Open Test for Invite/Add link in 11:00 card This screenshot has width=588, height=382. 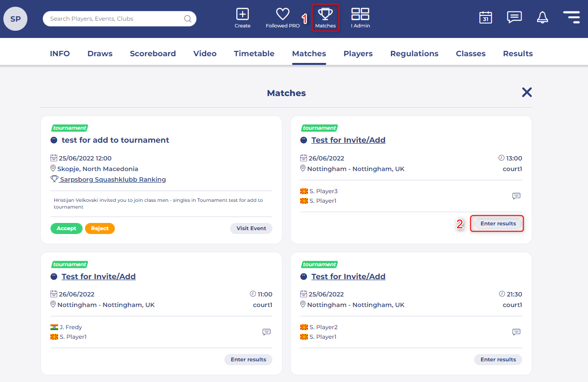pos(98,276)
